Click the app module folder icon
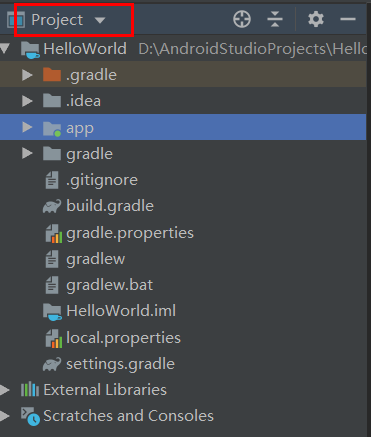The width and height of the screenshot is (371, 437). point(52,128)
